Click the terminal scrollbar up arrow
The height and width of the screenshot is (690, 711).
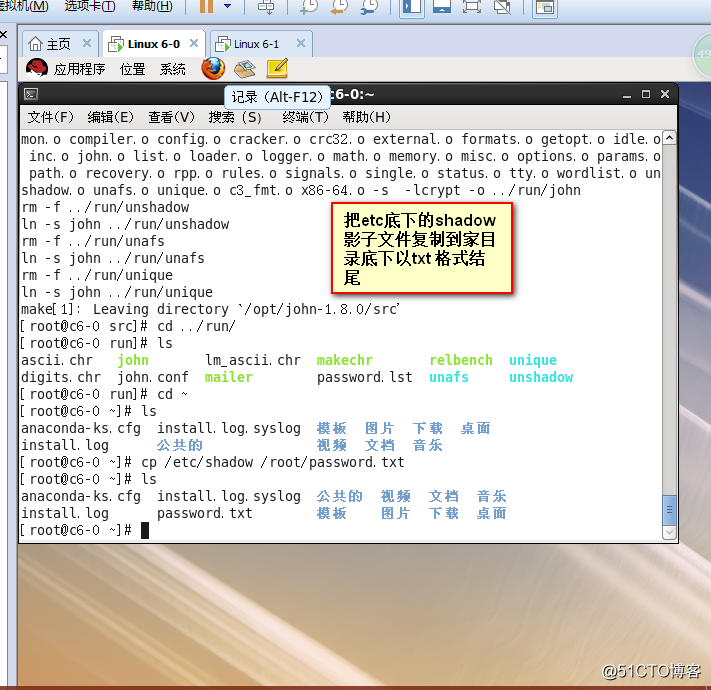[669, 138]
